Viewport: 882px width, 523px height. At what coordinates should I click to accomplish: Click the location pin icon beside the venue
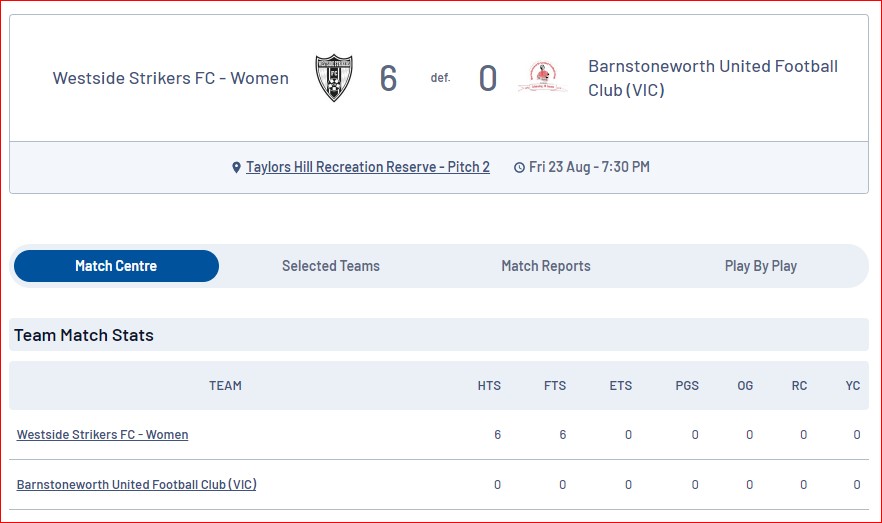pos(236,168)
